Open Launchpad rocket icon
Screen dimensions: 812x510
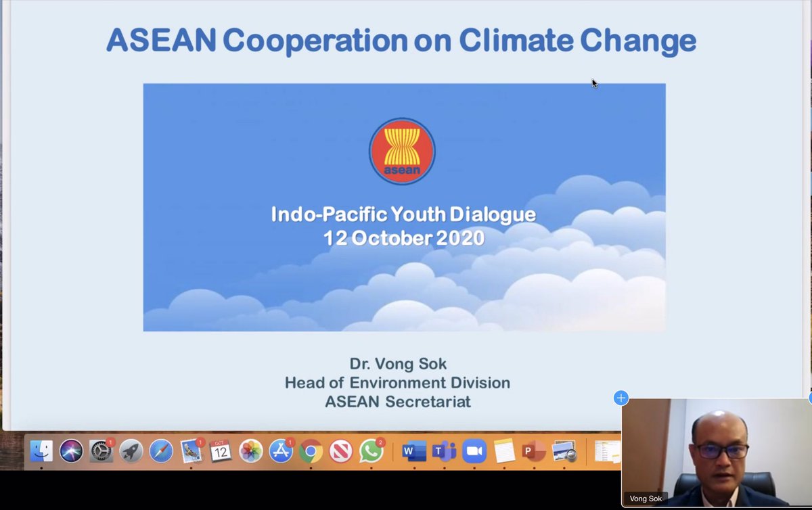tap(131, 450)
